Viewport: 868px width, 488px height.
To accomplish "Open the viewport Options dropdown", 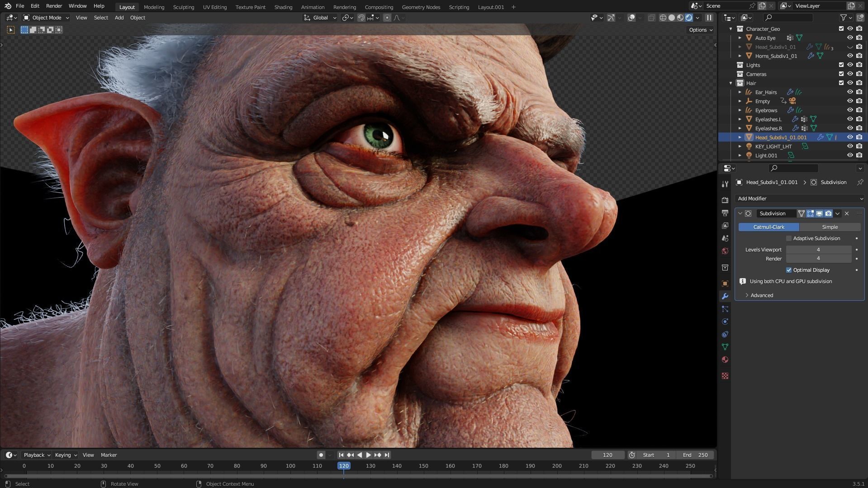I will pyautogui.click(x=701, y=30).
